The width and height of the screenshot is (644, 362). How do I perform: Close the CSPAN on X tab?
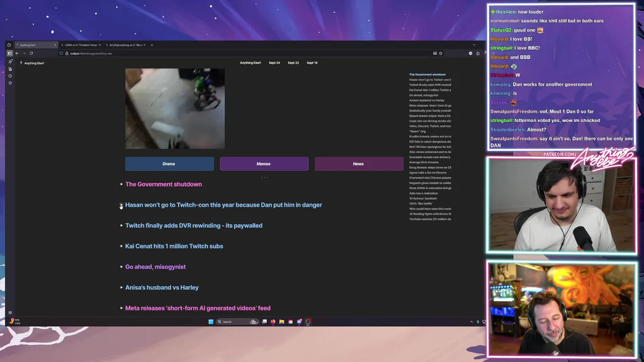click(100, 45)
